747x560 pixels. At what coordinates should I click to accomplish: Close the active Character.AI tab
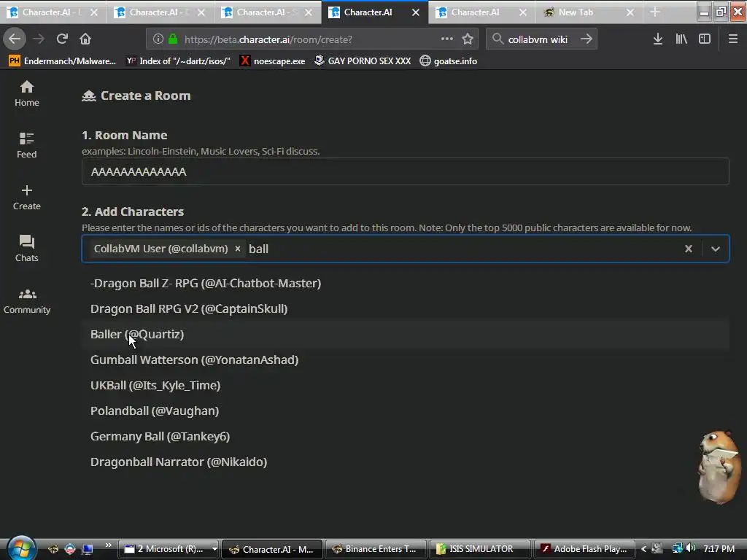415,12
